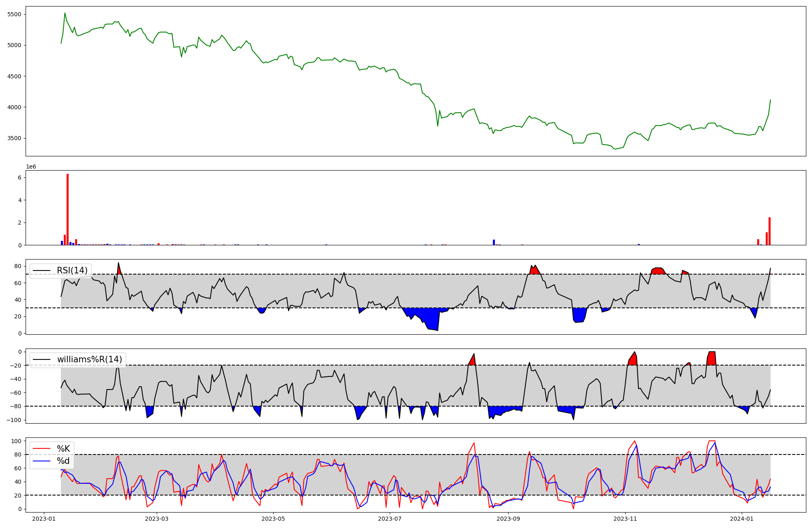Screen dimensions: 812x528
Task: Click the red %K legend line swatch
Action: click(41, 448)
